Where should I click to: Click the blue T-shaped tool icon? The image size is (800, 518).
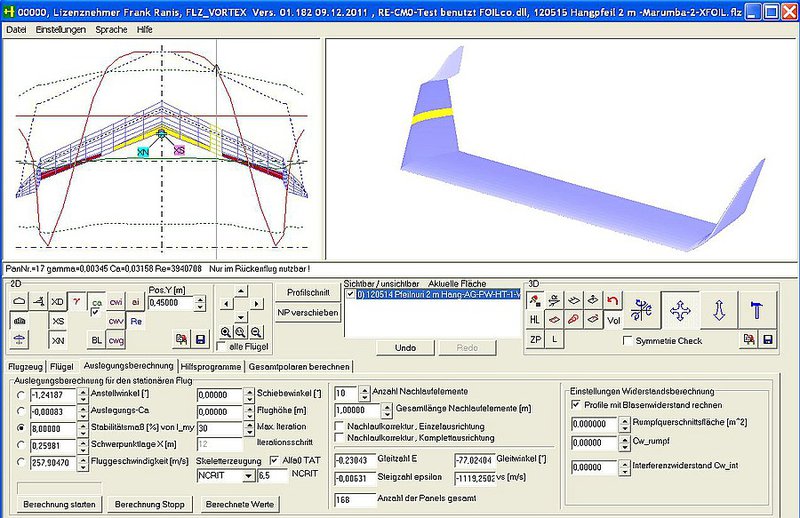click(756, 310)
